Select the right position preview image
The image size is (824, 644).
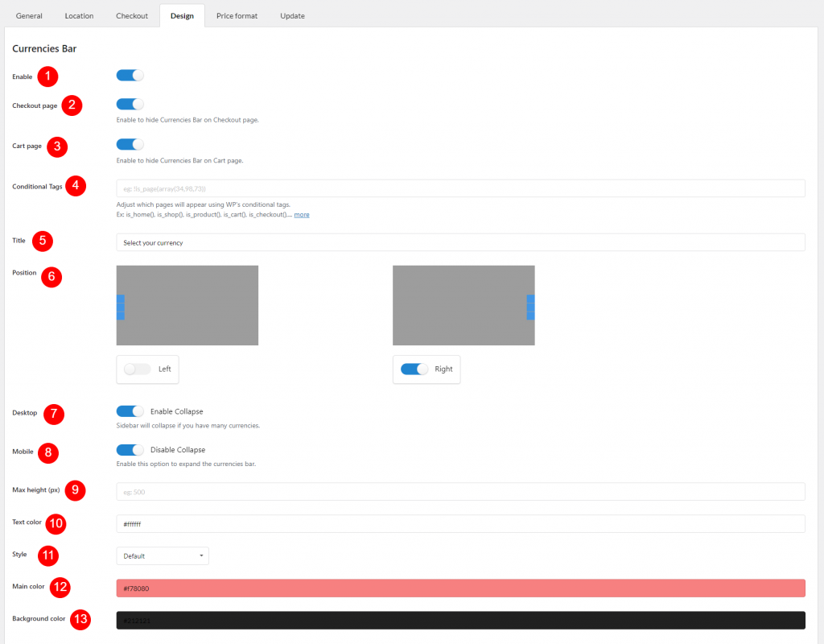463,305
